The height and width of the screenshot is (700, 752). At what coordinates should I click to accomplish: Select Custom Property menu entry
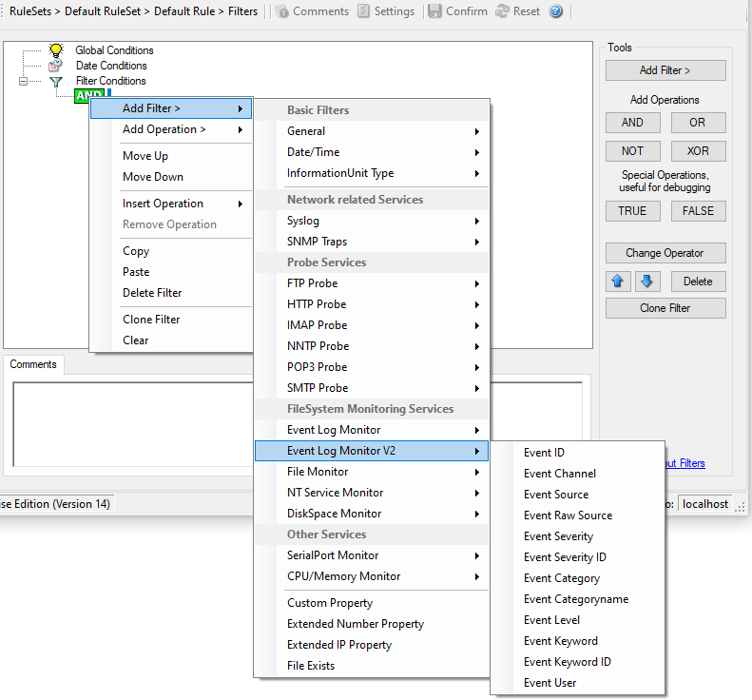330,603
